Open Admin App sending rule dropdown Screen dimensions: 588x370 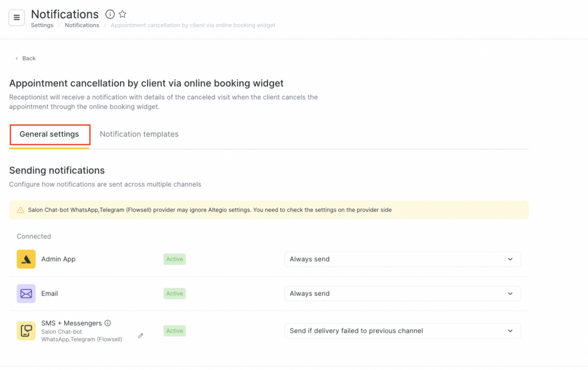point(402,259)
